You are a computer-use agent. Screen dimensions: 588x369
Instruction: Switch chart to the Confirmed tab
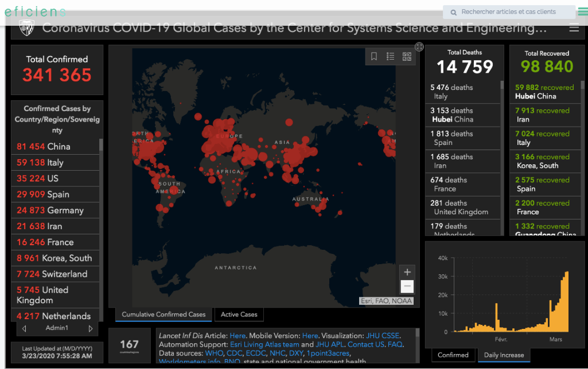(x=453, y=355)
